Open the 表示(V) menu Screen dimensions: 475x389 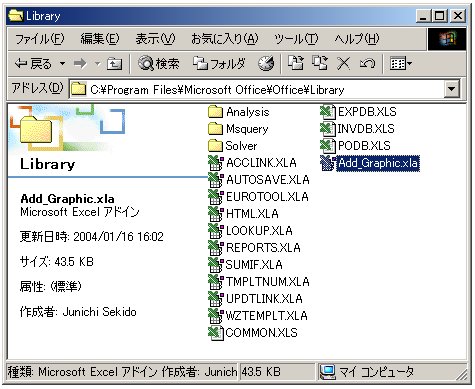(x=155, y=39)
